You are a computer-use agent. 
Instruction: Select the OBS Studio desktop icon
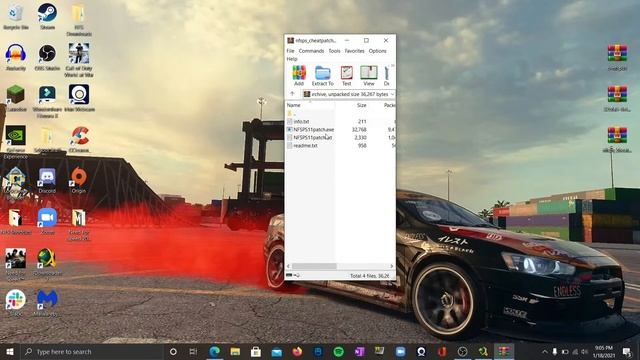coord(47,57)
